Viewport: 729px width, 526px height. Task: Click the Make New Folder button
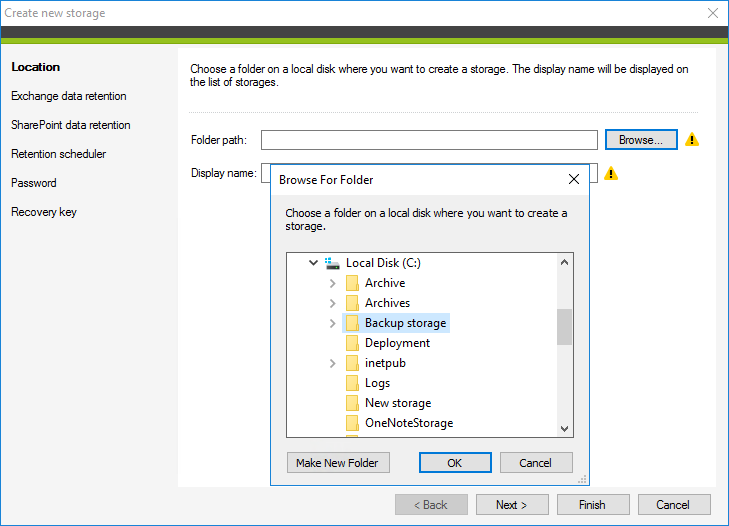click(338, 463)
